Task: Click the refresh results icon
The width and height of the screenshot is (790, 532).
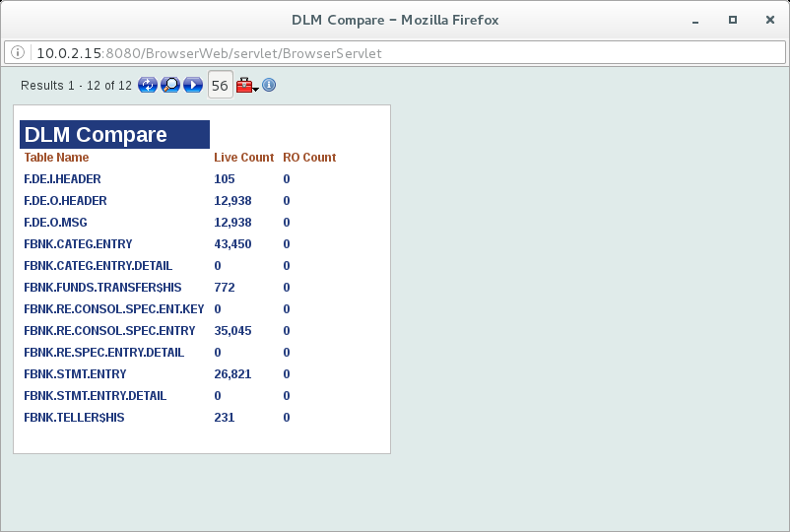Action: [x=148, y=86]
